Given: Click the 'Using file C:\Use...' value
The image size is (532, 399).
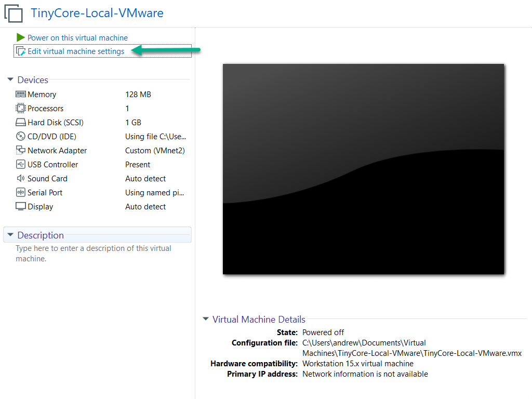Looking at the screenshot, I should click(156, 137).
